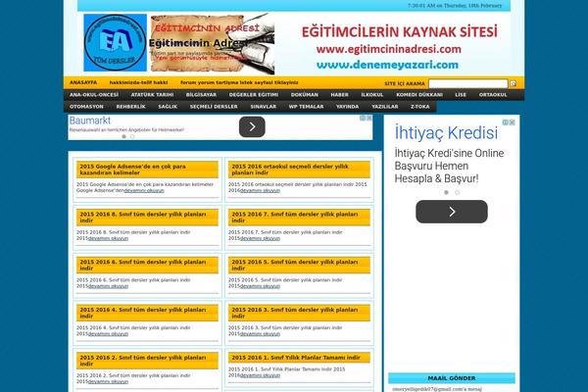Viewport: 588px width, 392px height.
Task: Select first carousel dot in İhtiyaç Kredisi ad
Action: click(x=446, y=192)
